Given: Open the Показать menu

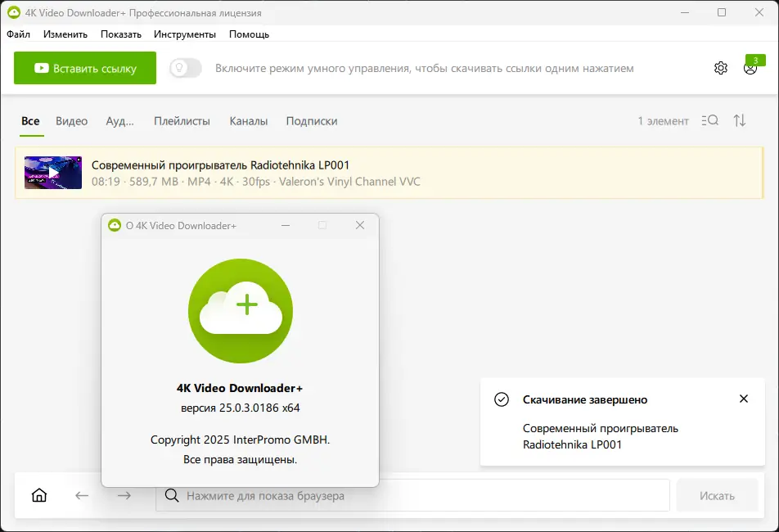Looking at the screenshot, I should (x=121, y=34).
